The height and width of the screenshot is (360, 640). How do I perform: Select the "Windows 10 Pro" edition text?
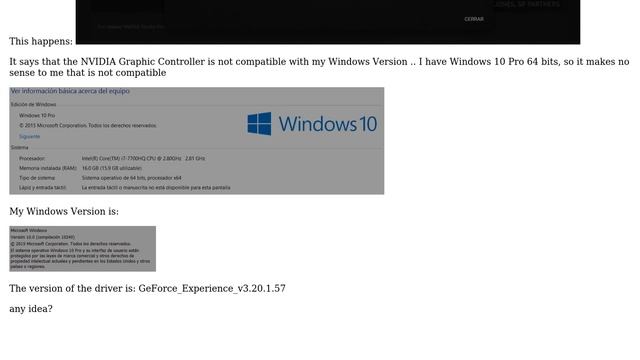coord(37,116)
